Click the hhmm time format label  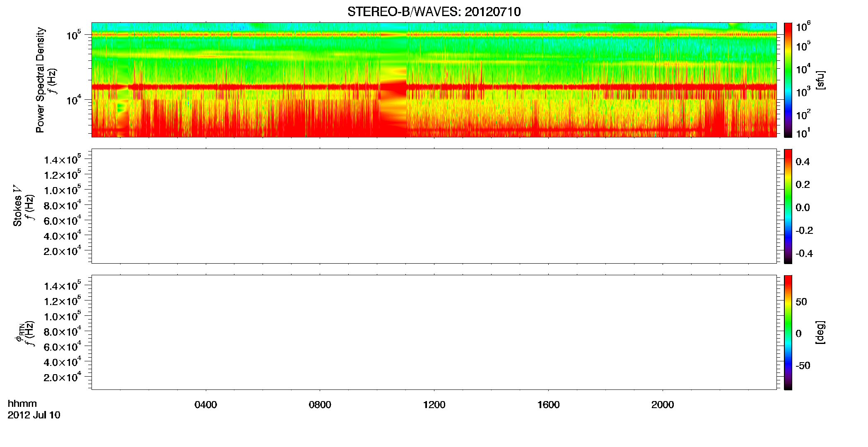coord(22,404)
